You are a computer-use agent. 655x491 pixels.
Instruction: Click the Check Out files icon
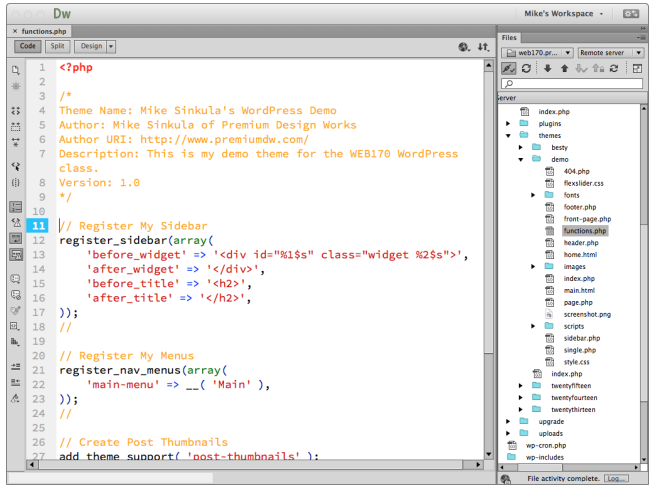click(x=581, y=68)
